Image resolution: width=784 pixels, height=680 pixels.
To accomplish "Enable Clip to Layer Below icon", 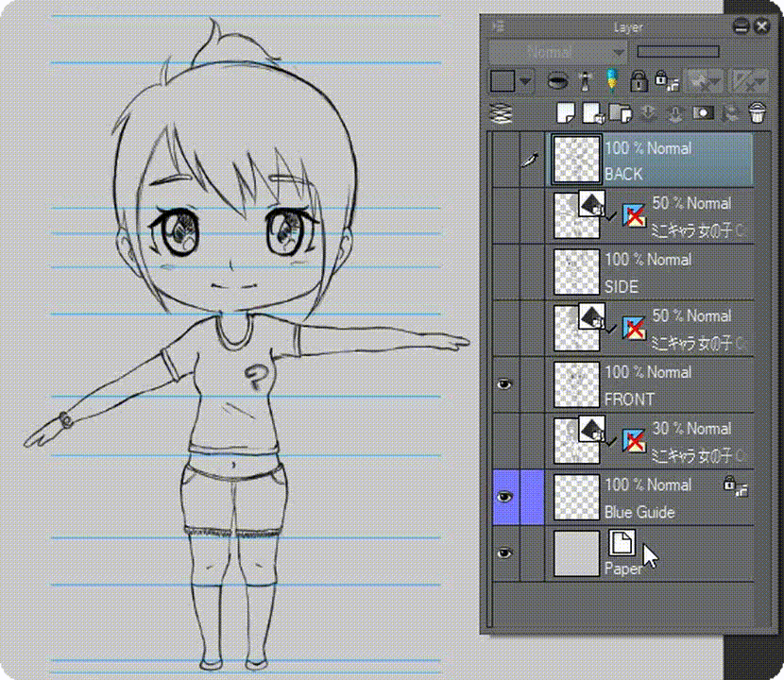I will pos(558,80).
